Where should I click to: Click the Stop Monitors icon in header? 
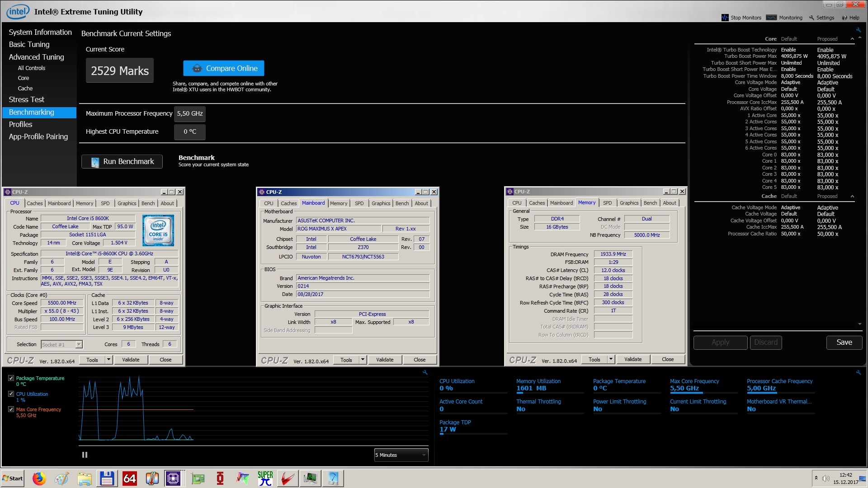click(x=725, y=18)
